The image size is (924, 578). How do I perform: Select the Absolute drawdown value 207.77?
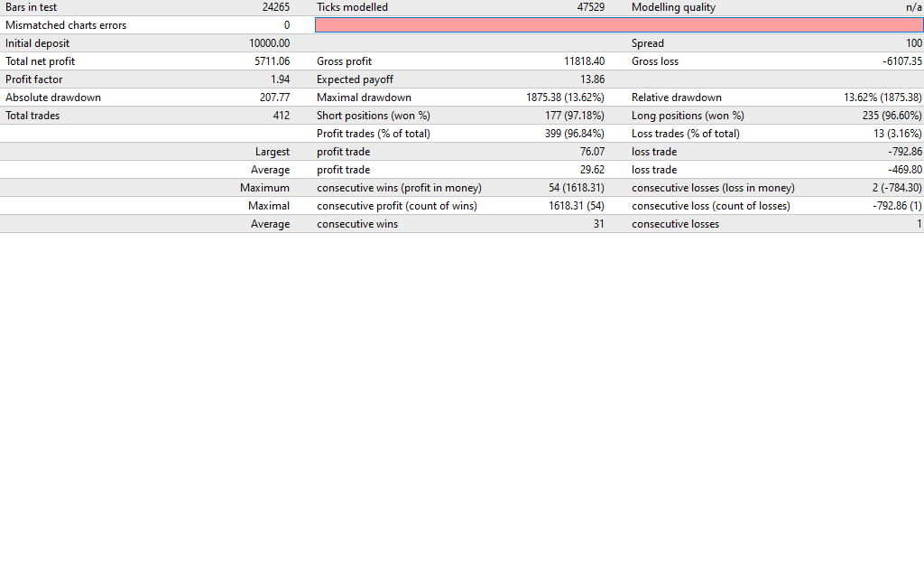274,98
